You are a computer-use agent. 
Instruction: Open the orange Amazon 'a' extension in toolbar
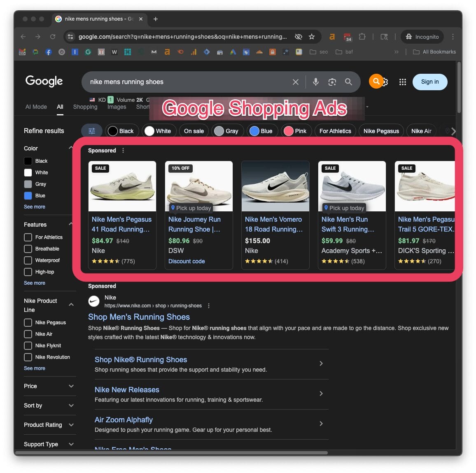pyautogui.click(x=332, y=37)
